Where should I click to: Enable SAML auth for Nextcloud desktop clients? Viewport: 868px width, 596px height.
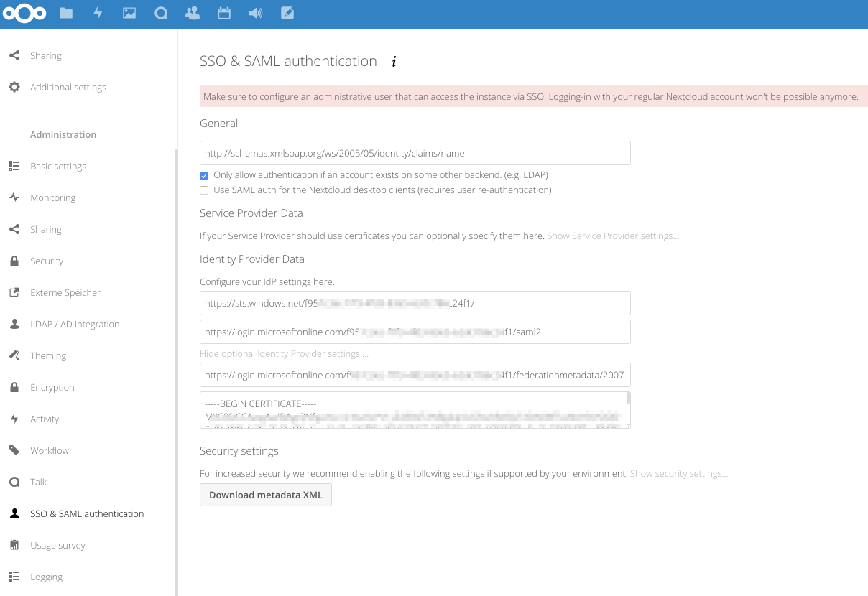click(x=203, y=190)
